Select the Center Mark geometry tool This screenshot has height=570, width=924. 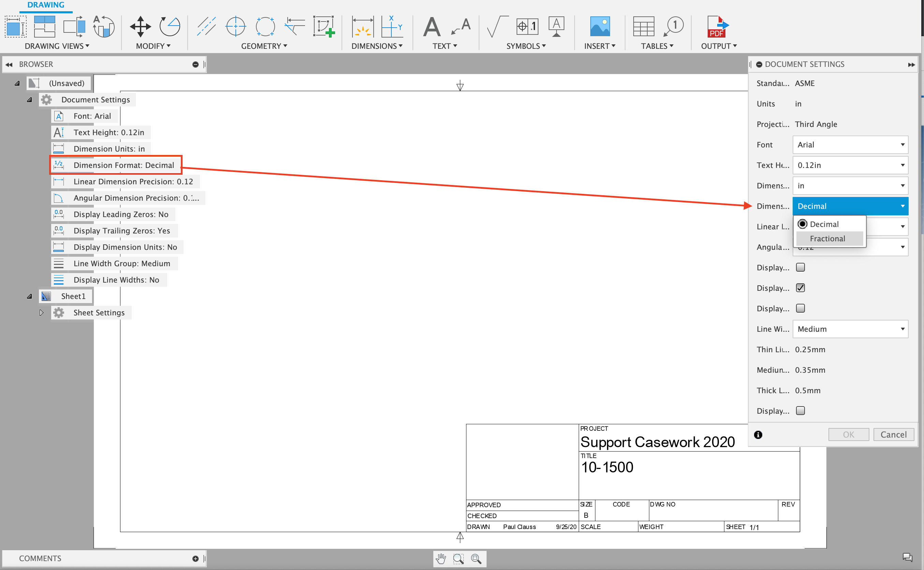(235, 26)
